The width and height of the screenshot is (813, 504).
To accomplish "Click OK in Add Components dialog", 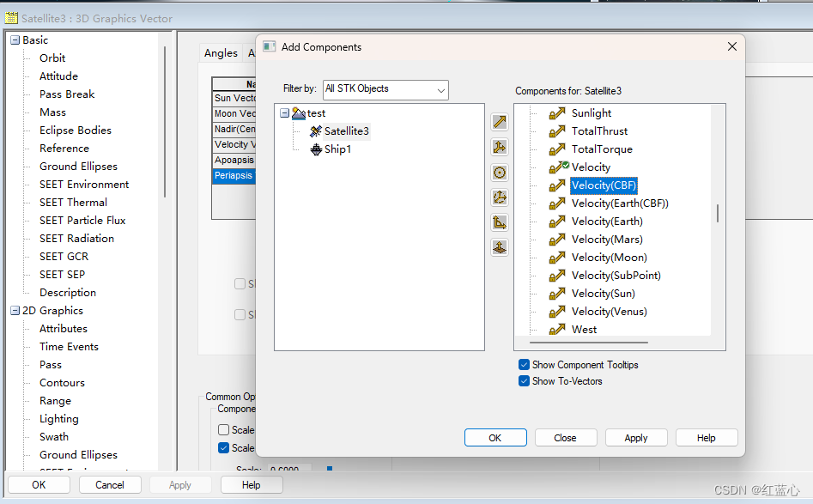I will pyautogui.click(x=495, y=438).
